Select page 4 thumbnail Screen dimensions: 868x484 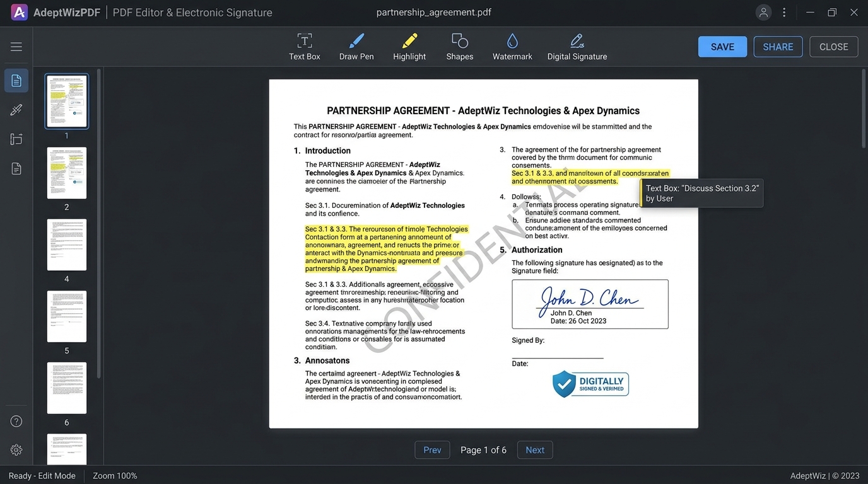(x=67, y=245)
